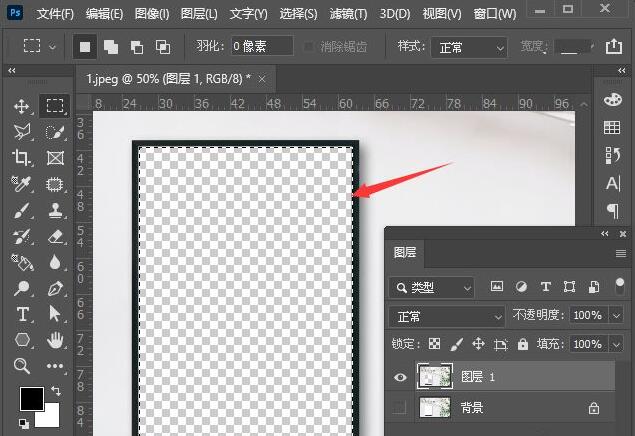
Task: Toggle visibility of 图层 1
Action: click(400, 377)
